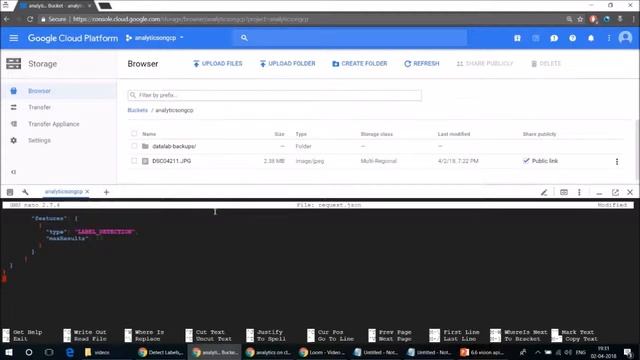
Task: Click the Upload Files button
Action: [x=218, y=64]
